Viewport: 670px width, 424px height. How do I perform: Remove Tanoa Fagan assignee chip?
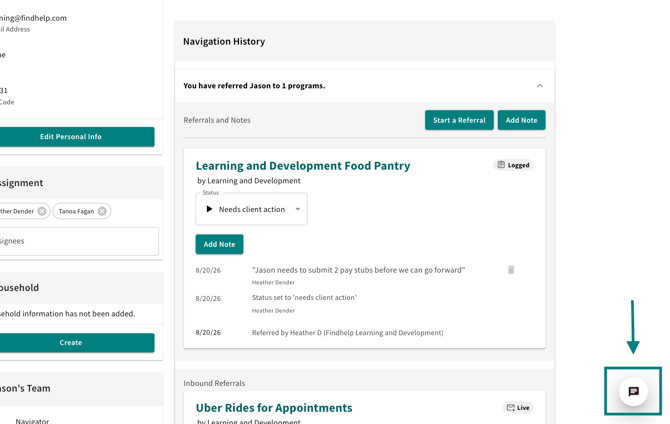pos(102,211)
